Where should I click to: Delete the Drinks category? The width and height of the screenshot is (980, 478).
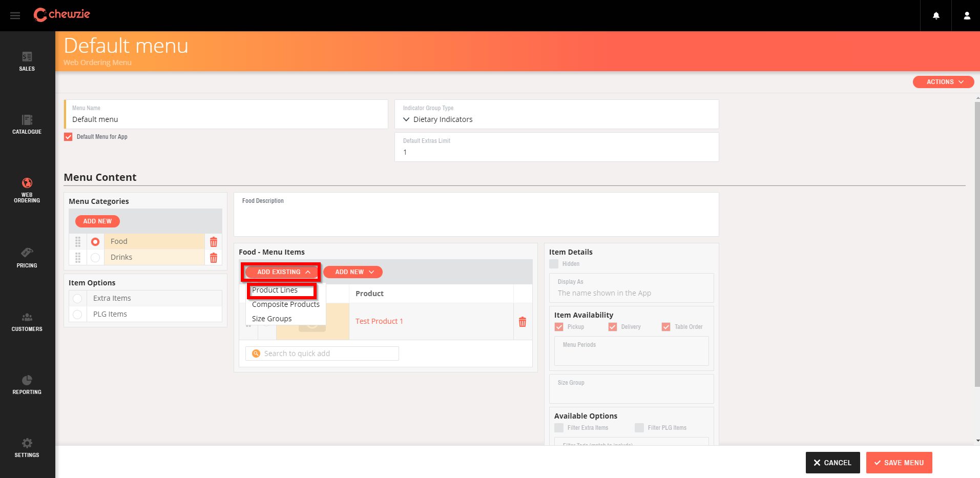point(214,258)
